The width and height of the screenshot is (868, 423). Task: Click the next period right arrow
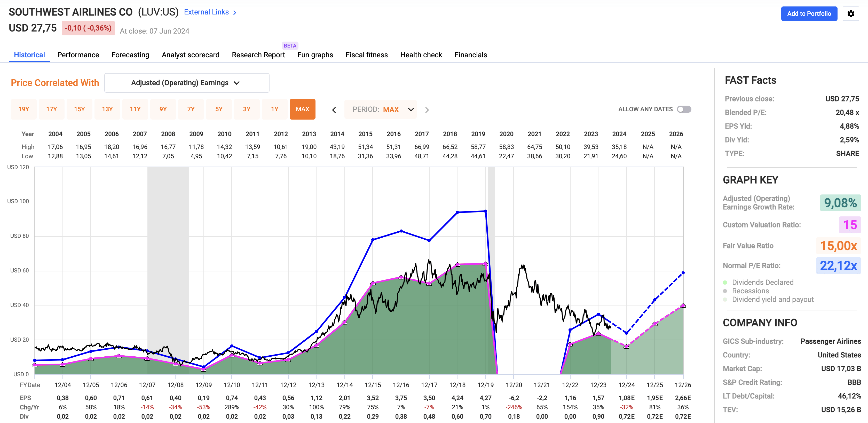point(427,110)
